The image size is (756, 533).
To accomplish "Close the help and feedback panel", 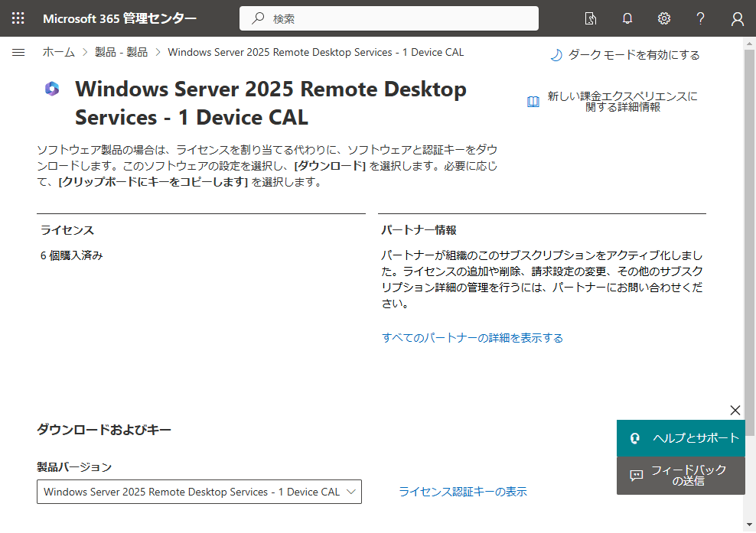I will [735, 410].
